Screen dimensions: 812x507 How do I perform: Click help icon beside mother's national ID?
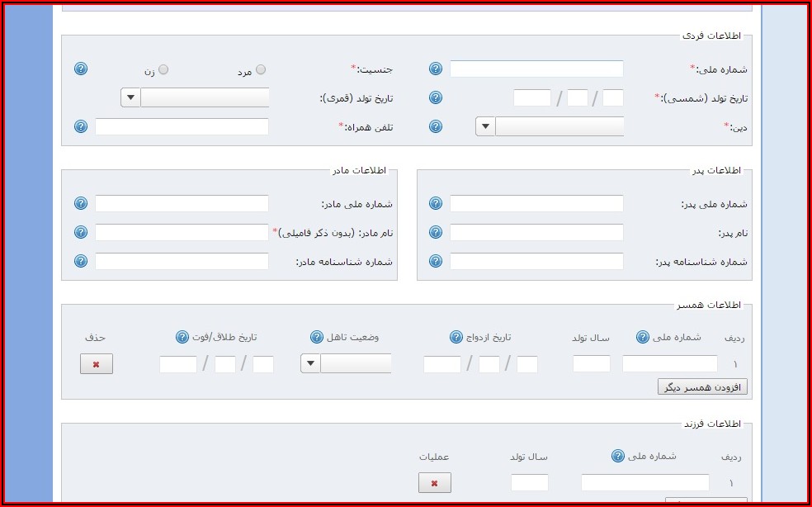coord(81,204)
